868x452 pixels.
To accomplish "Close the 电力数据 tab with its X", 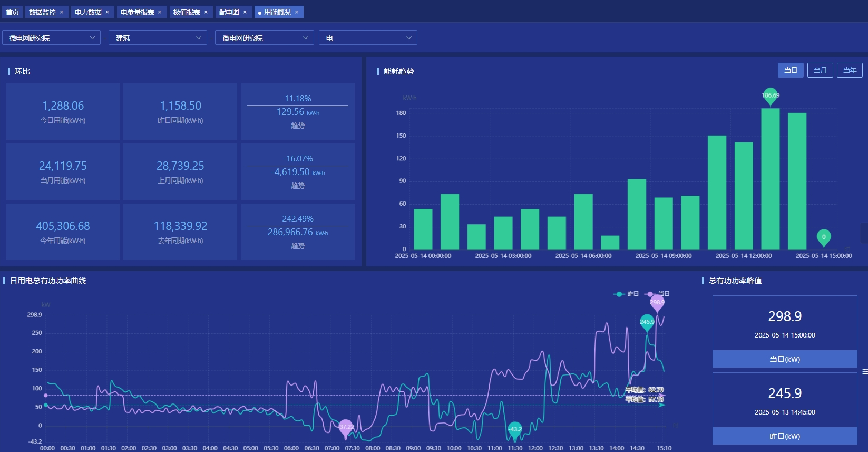I will [x=108, y=12].
